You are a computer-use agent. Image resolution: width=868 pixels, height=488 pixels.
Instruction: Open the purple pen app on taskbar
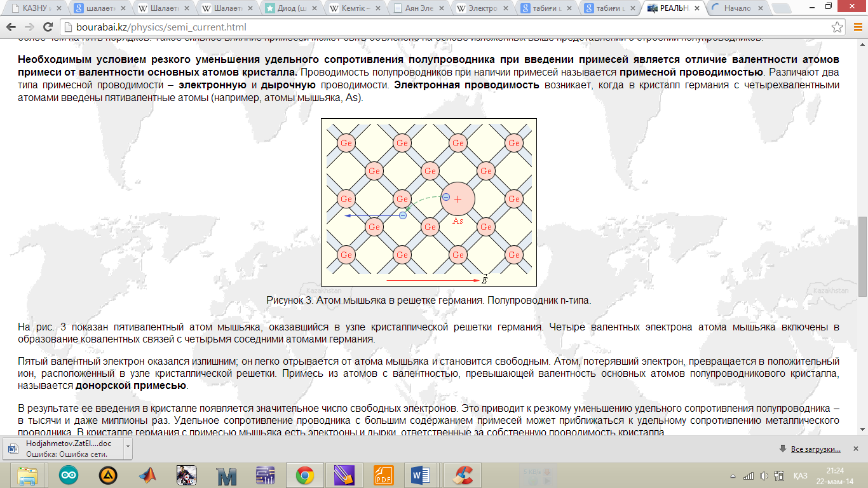[x=344, y=475]
